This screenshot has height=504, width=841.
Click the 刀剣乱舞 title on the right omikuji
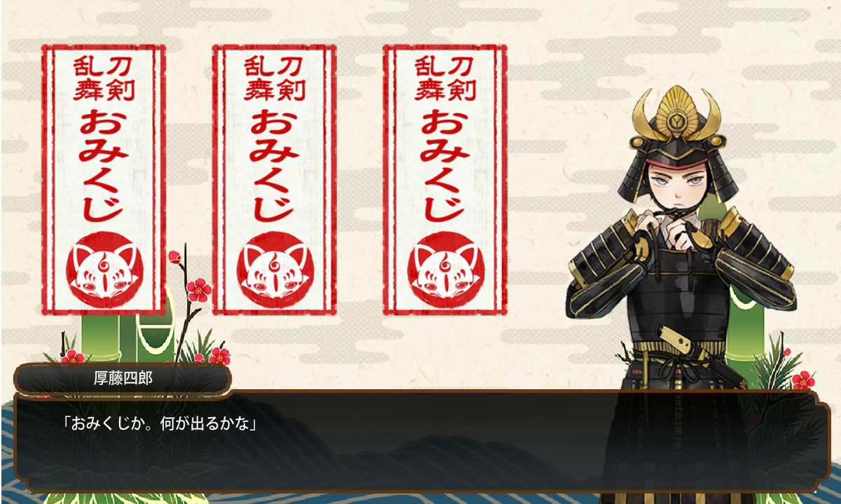click(x=445, y=78)
